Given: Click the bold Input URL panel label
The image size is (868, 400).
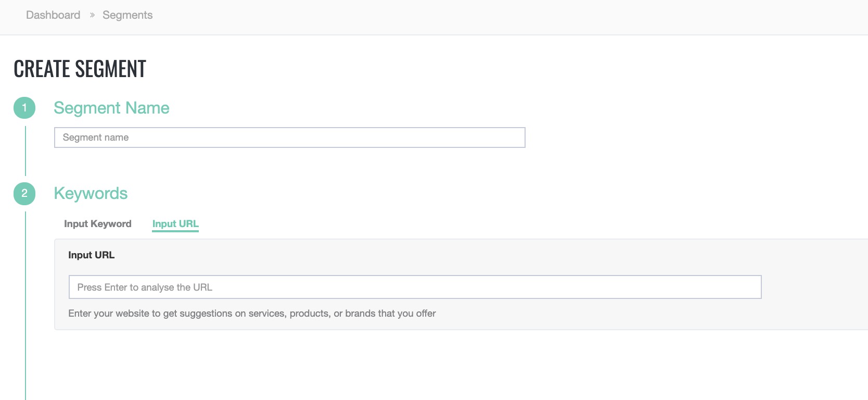Looking at the screenshot, I should [x=91, y=255].
